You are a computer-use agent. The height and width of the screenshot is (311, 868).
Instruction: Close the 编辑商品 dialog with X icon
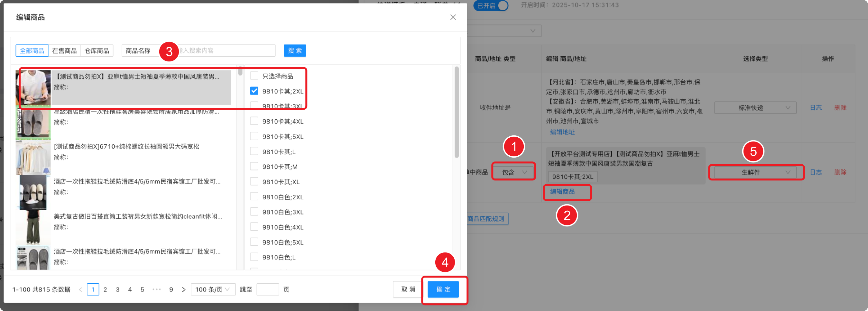[x=453, y=17]
